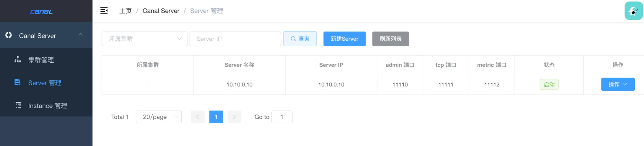Click the Server 名称 column header
Image resolution: width=644 pixels, height=146 pixels.
pos(239,65)
